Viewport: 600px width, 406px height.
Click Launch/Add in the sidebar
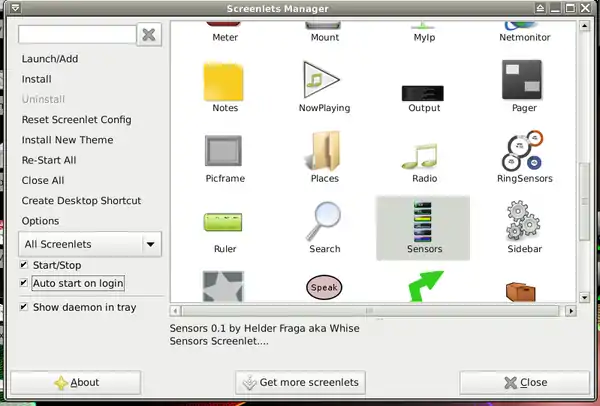tap(50, 59)
